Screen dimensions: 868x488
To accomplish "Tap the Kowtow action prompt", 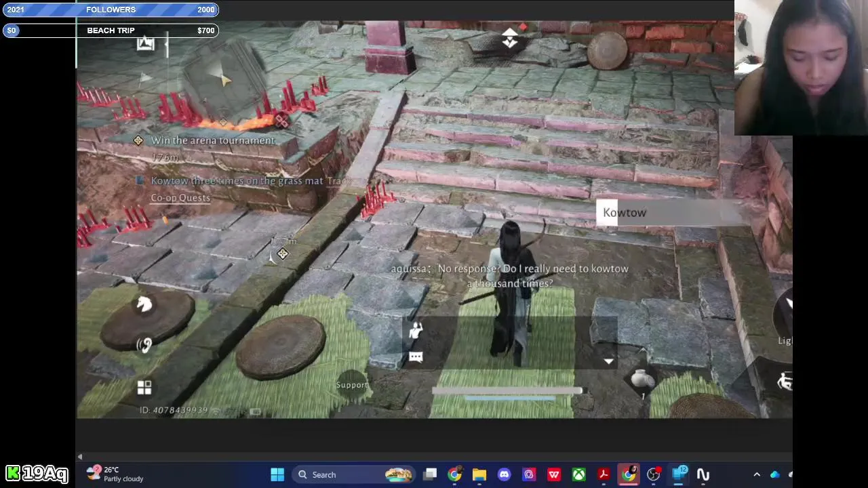I will (669, 212).
